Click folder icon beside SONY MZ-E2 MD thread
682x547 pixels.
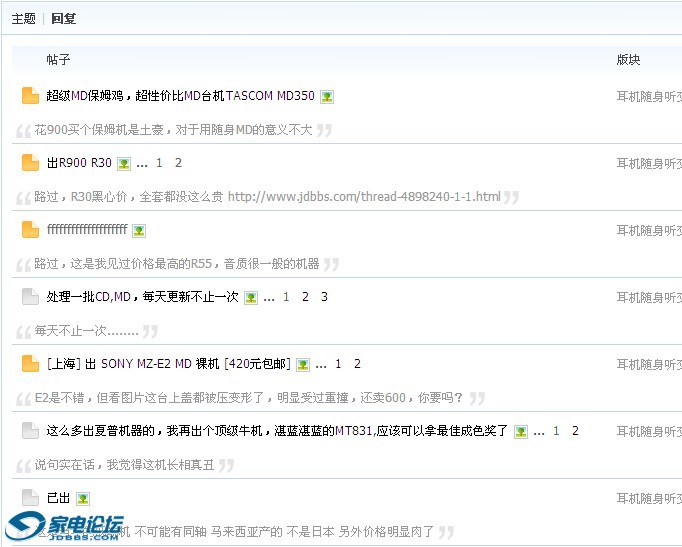30,364
